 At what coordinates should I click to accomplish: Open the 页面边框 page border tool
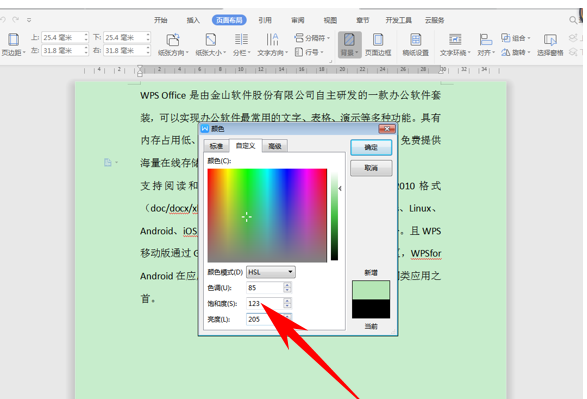378,44
